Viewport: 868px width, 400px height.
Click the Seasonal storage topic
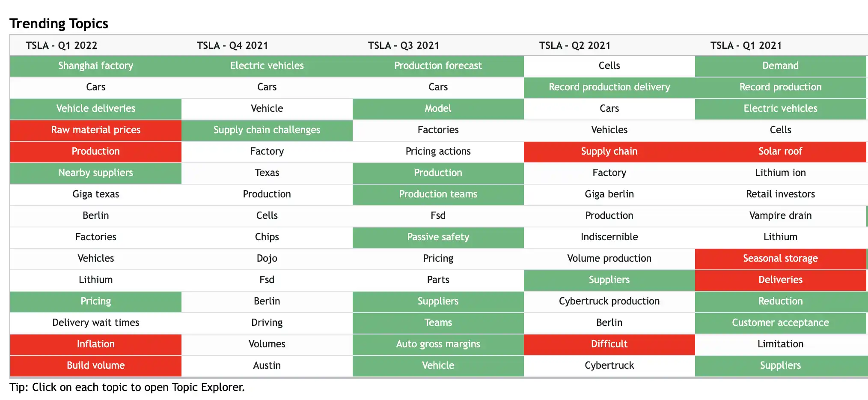(x=780, y=258)
